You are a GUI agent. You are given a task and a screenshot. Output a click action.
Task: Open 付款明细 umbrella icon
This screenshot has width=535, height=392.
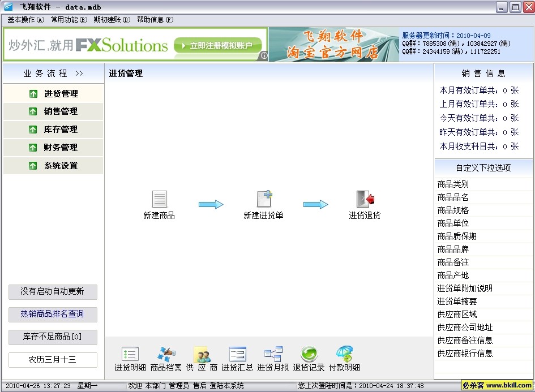[345, 354]
